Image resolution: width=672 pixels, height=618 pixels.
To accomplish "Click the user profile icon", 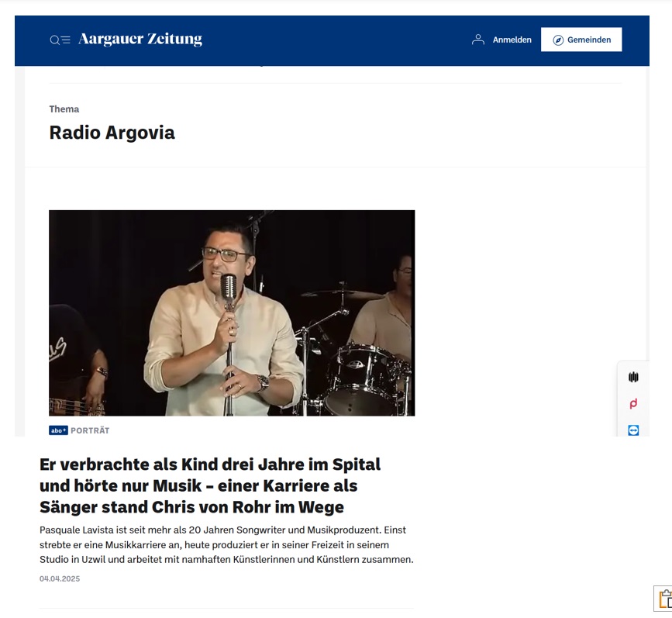I will tap(478, 40).
